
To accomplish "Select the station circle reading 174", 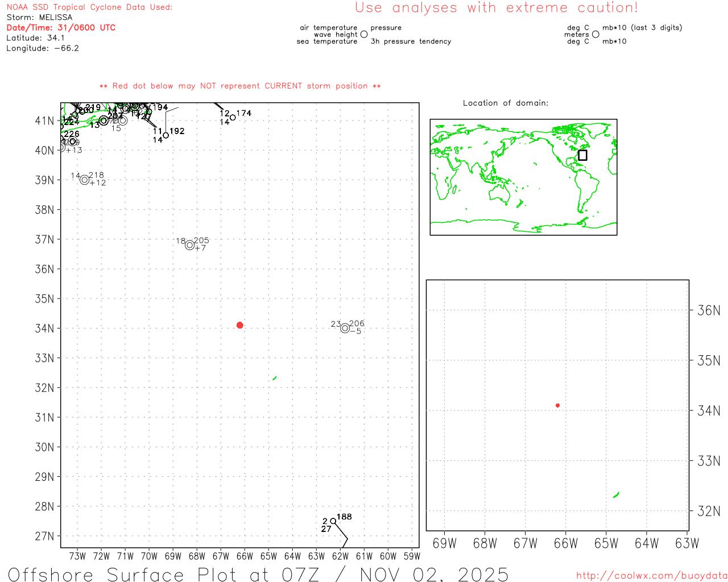I will tap(233, 118).
